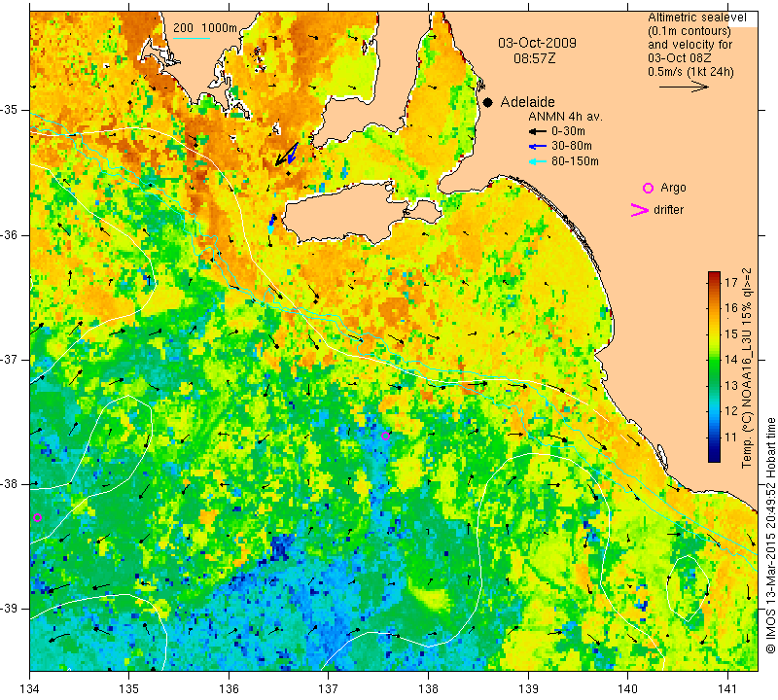Click the large black ANMN arrow west of the peninsula
This screenshot has width=778, height=700.
coord(286,155)
